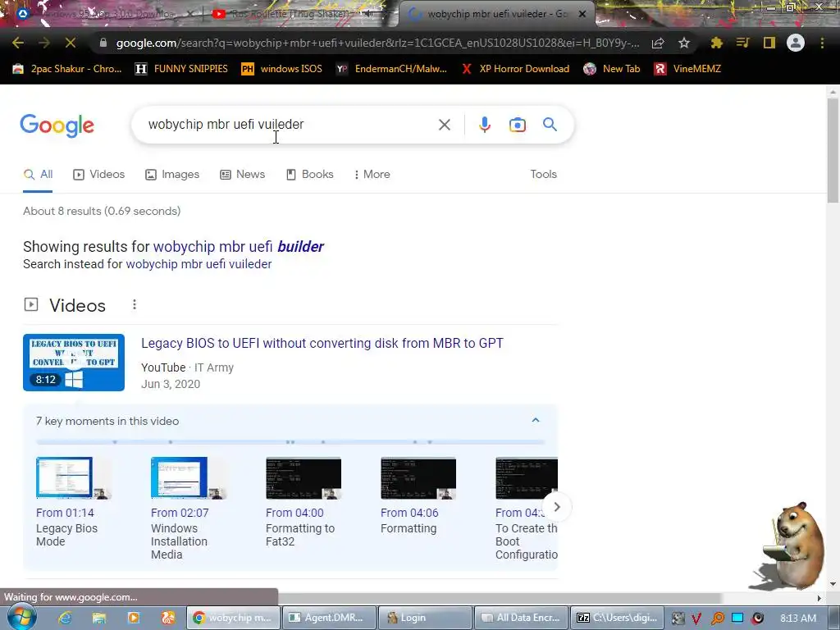
Task: Open the FUNNY SNIPPIES bookmark
Action: pyautogui.click(x=181, y=69)
